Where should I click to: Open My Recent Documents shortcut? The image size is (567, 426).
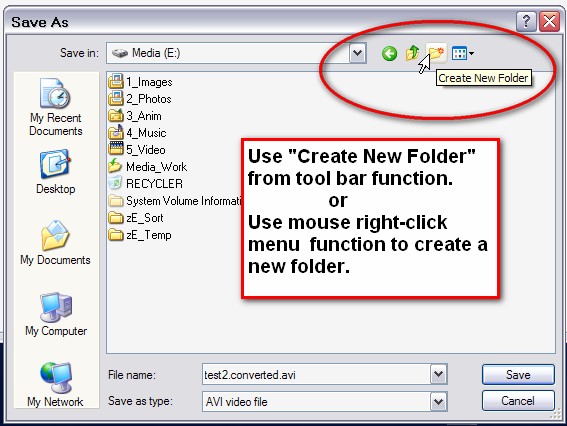coord(56,107)
